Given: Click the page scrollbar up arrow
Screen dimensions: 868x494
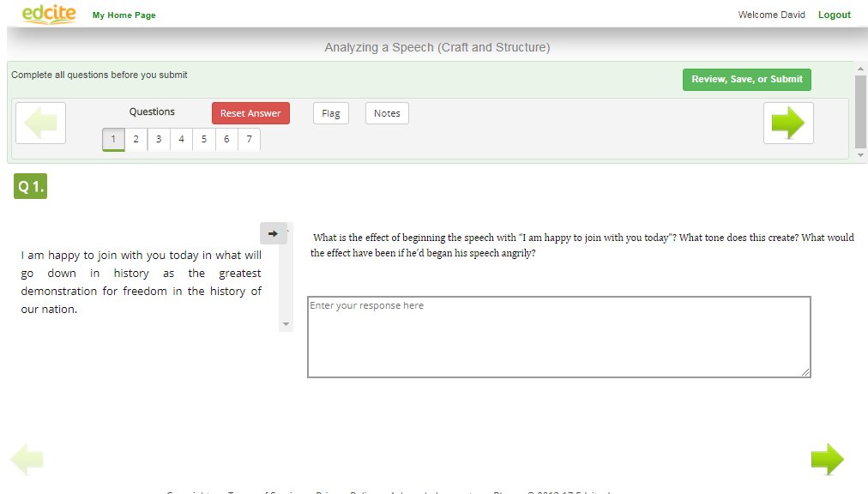Looking at the screenshot, I should [x=860, y=69].
